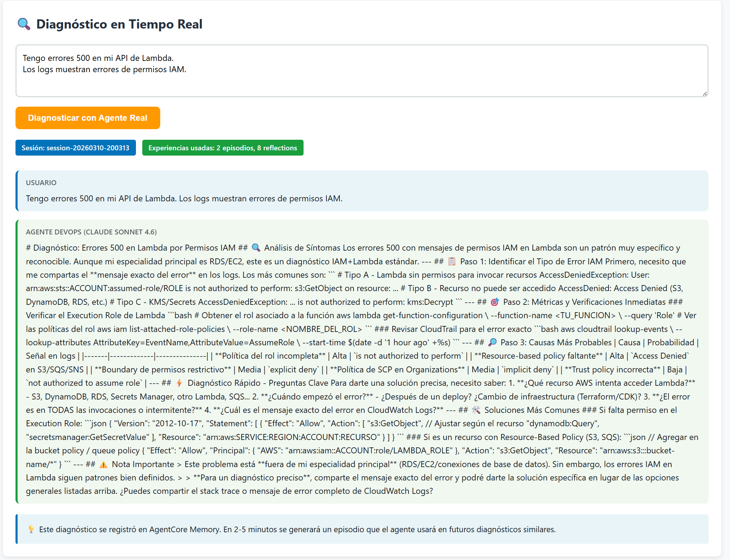Click the session badge session-20260310-200313

[x=75, y=148]
